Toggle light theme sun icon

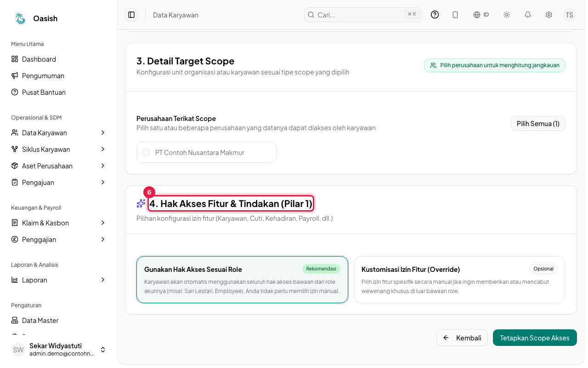coord(507,15)
